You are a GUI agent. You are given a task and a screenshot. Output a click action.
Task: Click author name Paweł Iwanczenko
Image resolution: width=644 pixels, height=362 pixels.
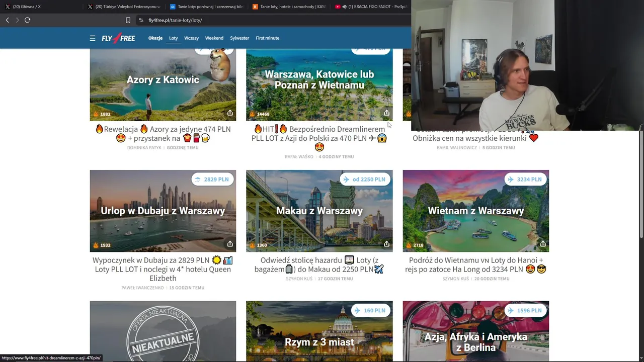pyautogui.click(x=142, y=288)
